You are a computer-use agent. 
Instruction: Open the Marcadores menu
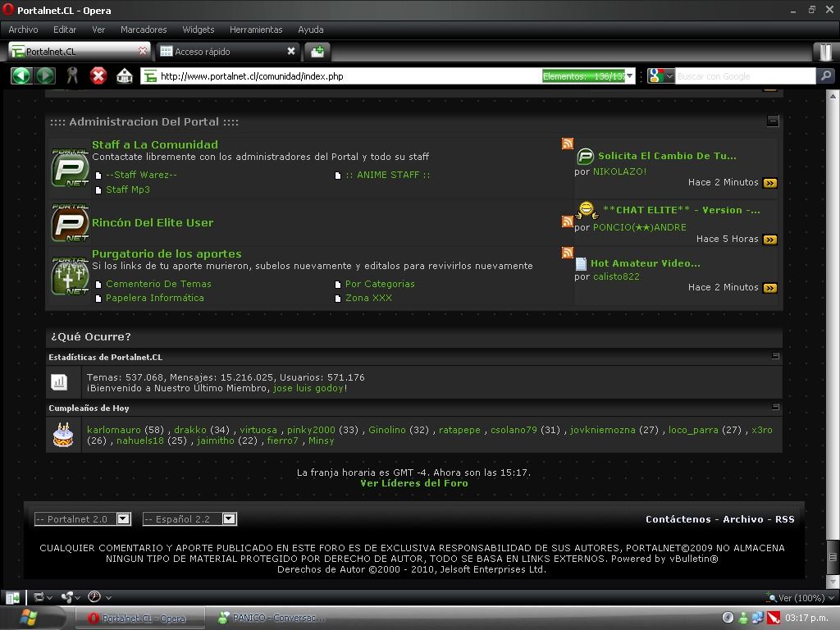144,30
